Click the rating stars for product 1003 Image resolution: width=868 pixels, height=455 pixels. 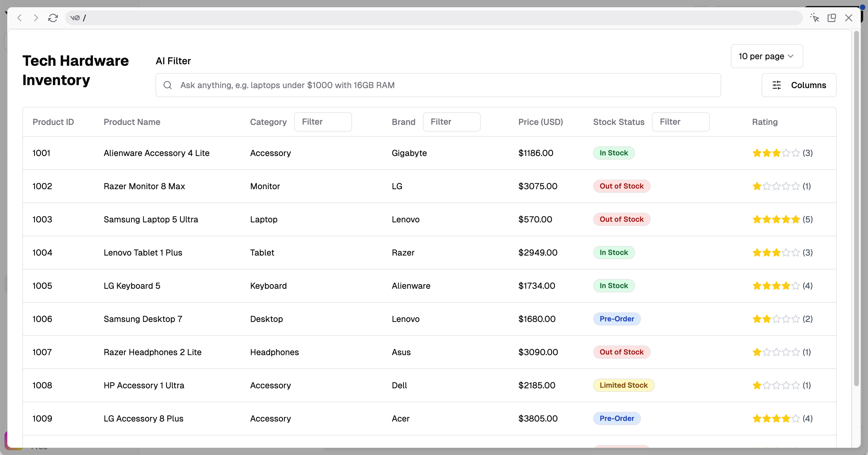776,220
